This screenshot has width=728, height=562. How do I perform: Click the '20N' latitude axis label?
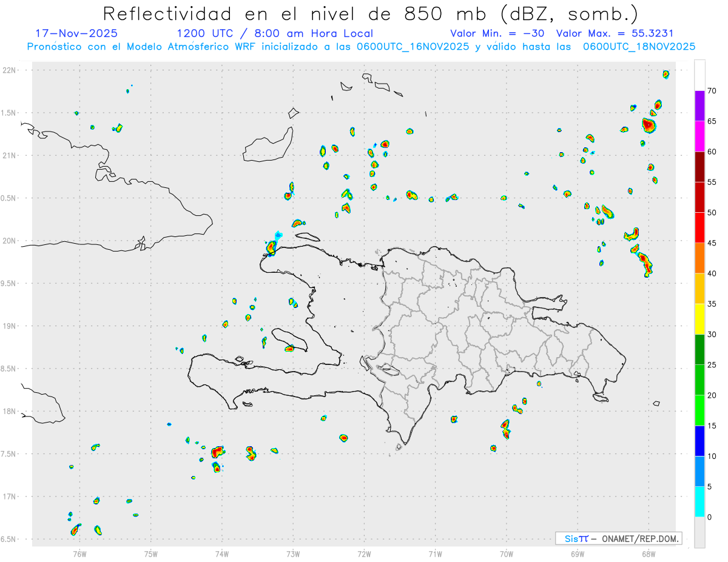pos(10,241)
